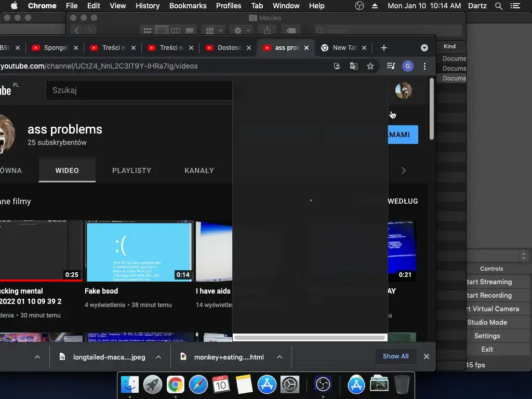Open the tab search dropdown arrow

(x=424, y=48)
